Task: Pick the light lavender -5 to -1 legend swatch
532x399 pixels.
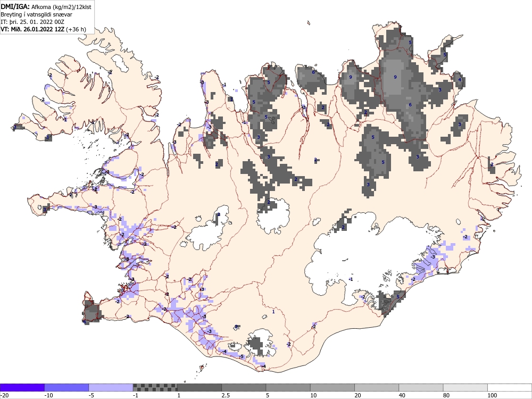Action: click(x=111, y=387)
